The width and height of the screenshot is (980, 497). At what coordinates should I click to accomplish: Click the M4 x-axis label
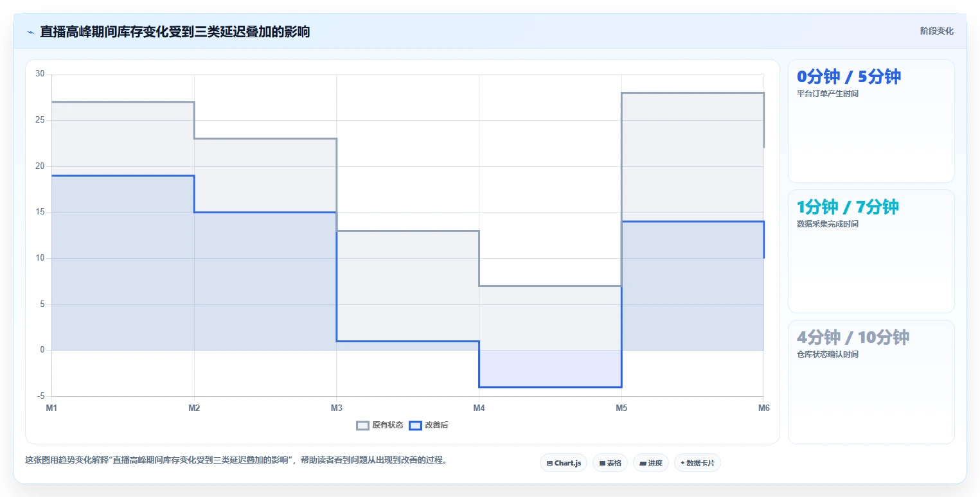pos(479,408)
